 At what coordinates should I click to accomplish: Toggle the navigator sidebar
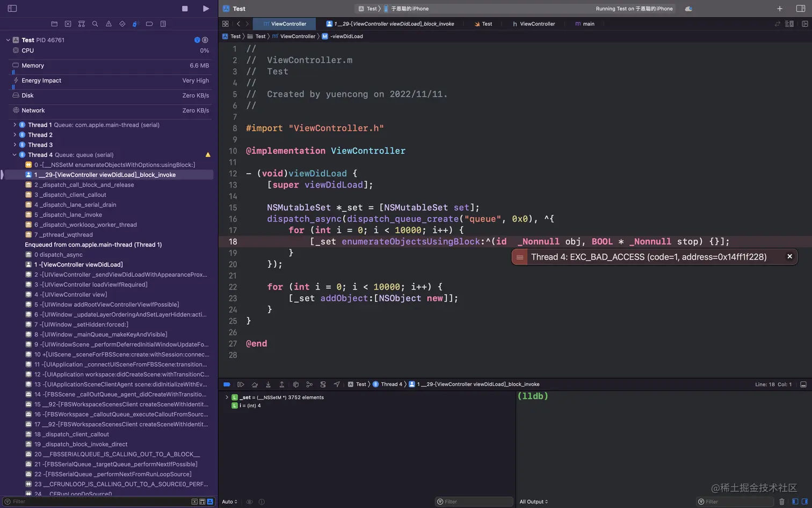12,9
